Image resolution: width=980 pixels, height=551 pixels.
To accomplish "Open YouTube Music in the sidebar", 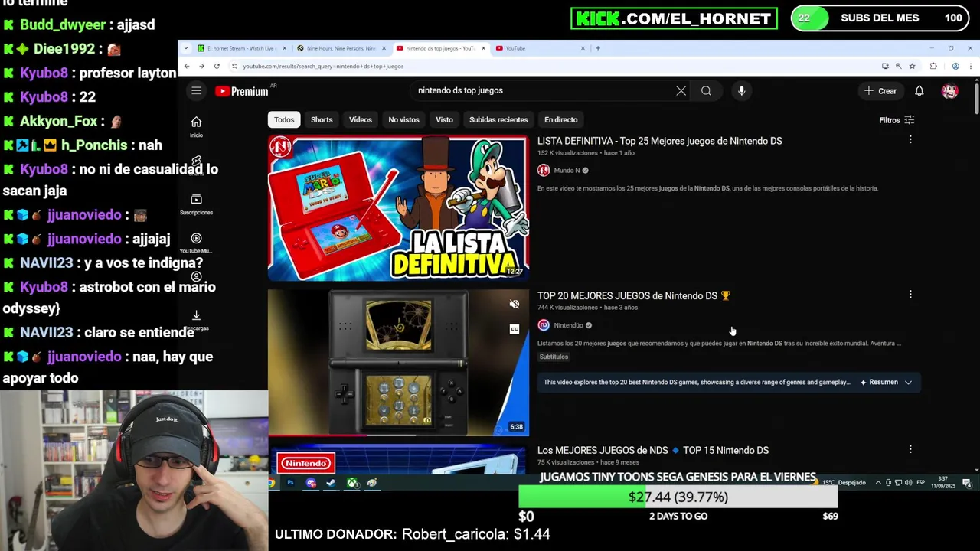I will tap(196, 243).
